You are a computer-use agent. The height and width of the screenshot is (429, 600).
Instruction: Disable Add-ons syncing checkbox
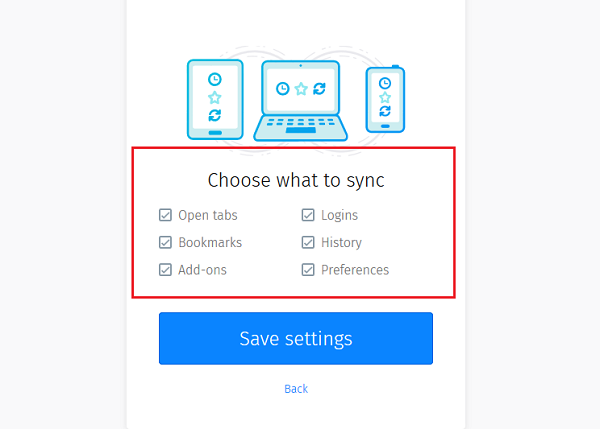tap(165, 270)
